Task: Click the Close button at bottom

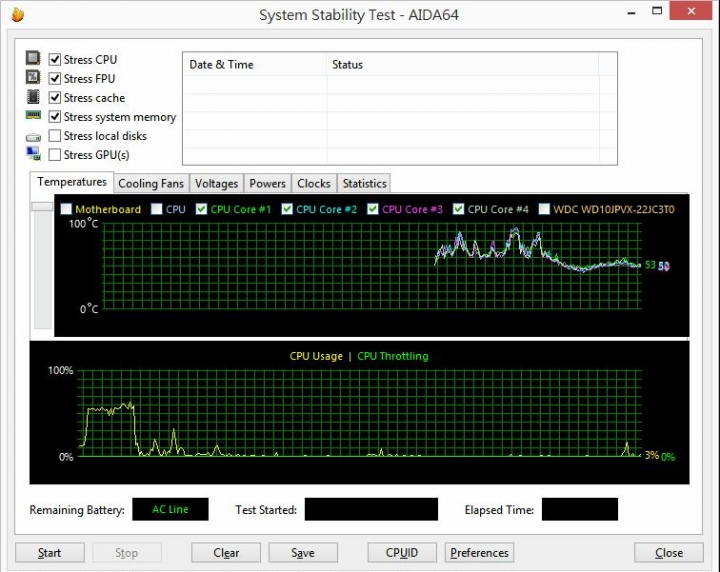Action: pos(669,553)
